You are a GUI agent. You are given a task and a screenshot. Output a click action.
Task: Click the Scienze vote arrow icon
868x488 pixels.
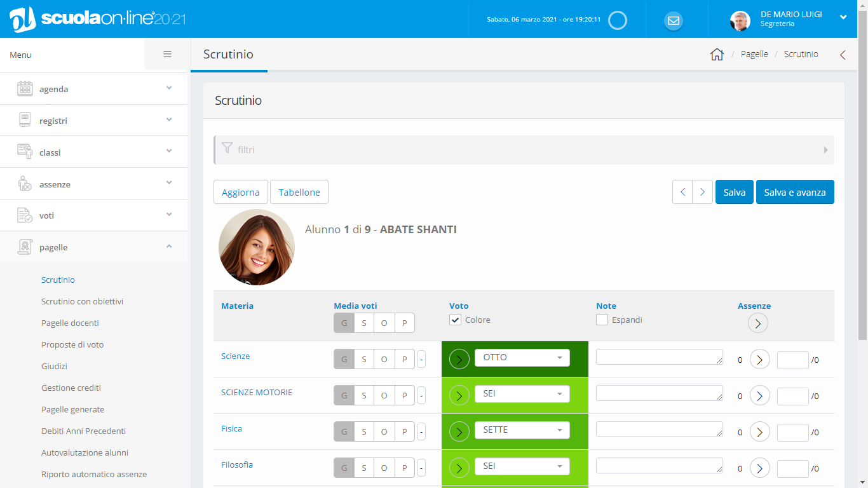tap(459, 359)
